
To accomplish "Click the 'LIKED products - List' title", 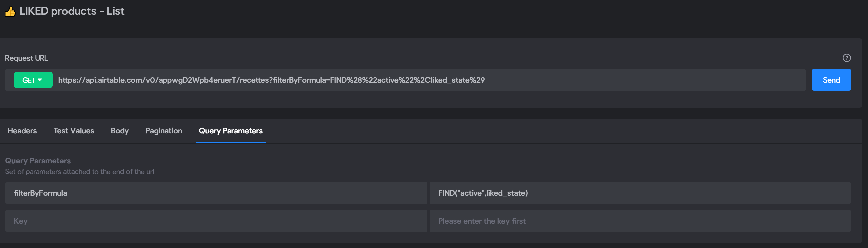I will 72,11.
